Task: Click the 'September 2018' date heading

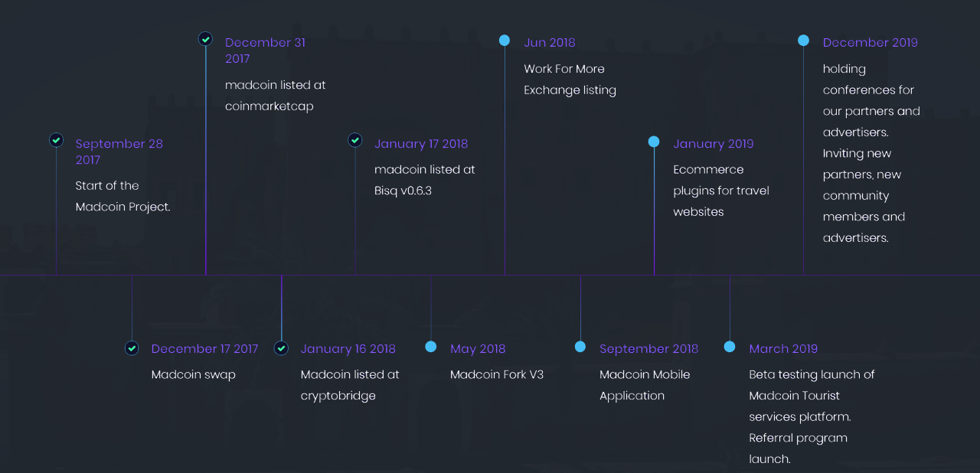Action: (649, 349)
